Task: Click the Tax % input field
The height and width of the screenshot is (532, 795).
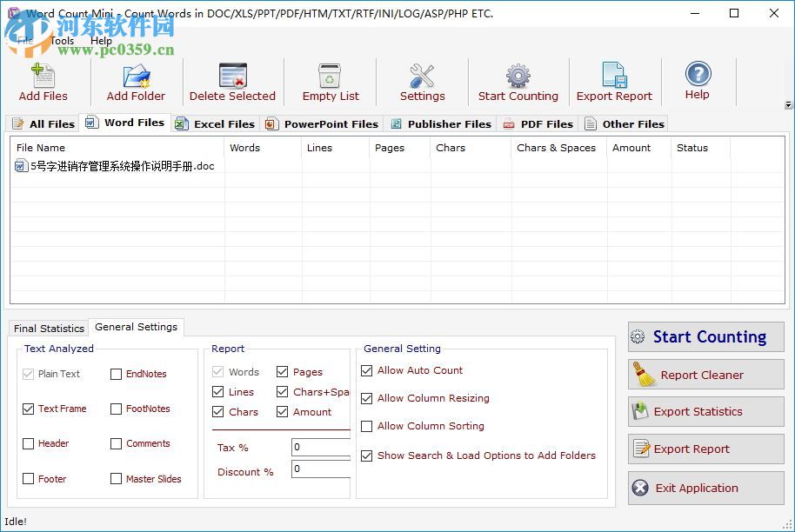Action: (x=321, y=447)
